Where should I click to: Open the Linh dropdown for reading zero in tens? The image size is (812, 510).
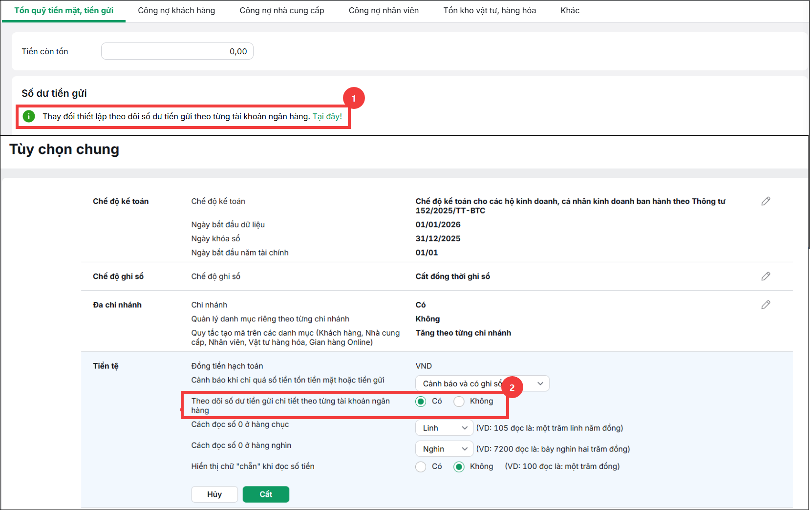click(444, 428)
